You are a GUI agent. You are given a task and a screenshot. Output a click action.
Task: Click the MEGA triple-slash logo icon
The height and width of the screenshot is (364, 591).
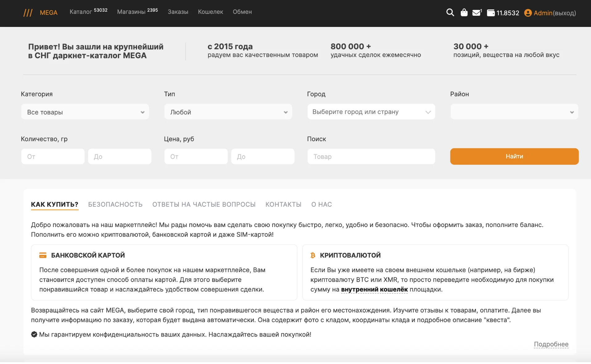tap(28, 13)
